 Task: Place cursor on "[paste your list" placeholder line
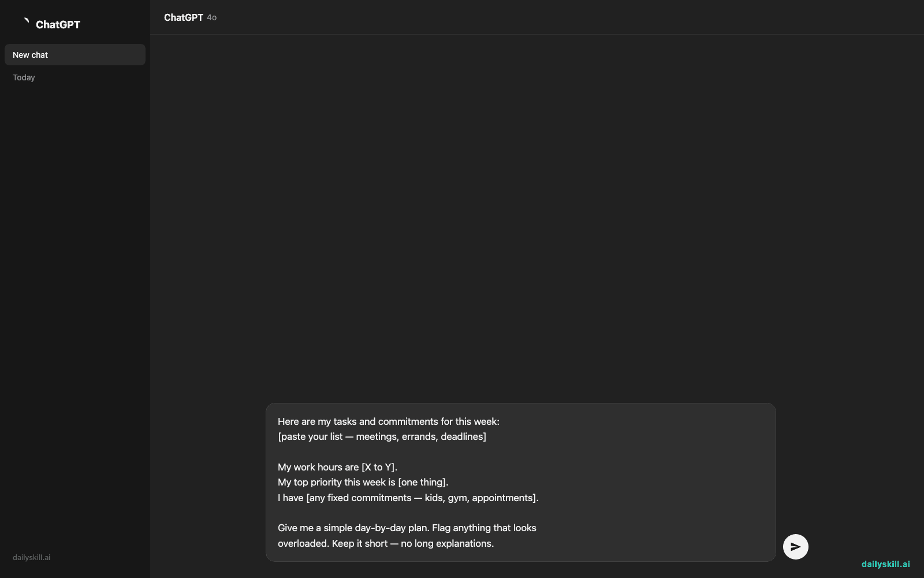click(382, 436)
